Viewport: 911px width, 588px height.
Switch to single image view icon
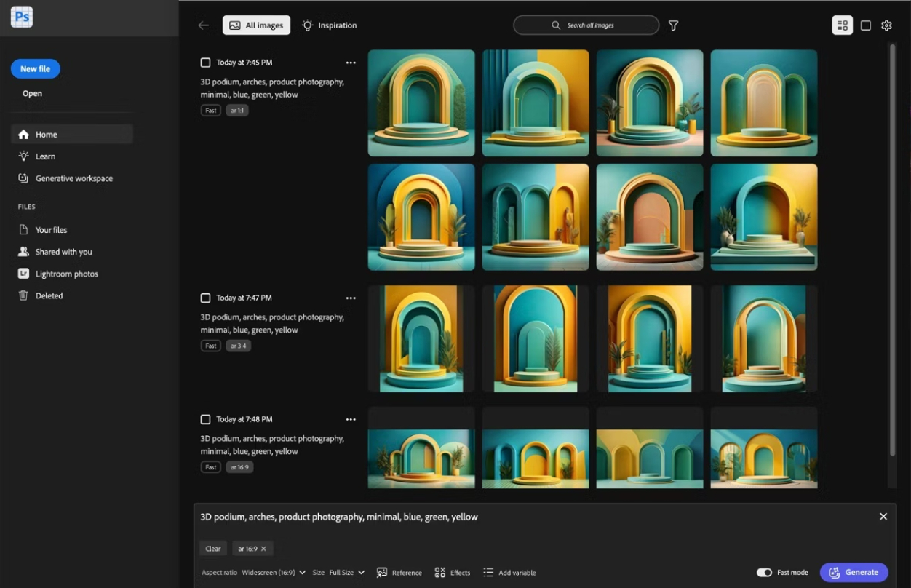pos(866,25)
